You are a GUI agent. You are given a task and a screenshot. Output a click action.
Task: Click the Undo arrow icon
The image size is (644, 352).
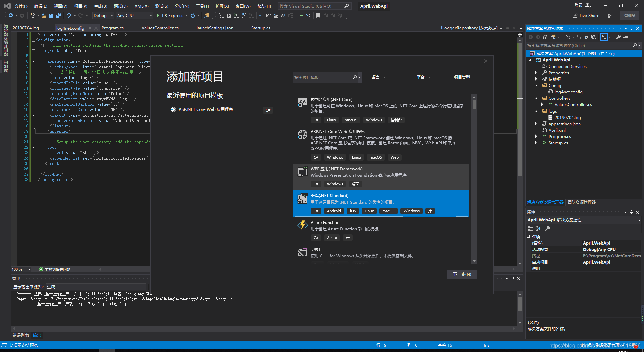pyautogui.click(x=69, y=16)
